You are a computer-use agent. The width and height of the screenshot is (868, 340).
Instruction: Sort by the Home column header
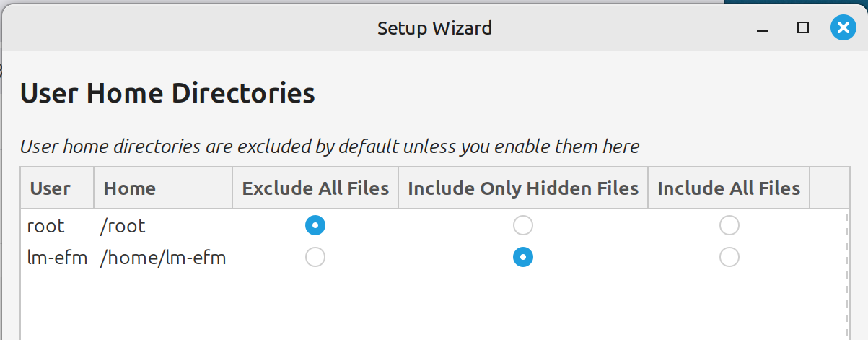point(130,189)
